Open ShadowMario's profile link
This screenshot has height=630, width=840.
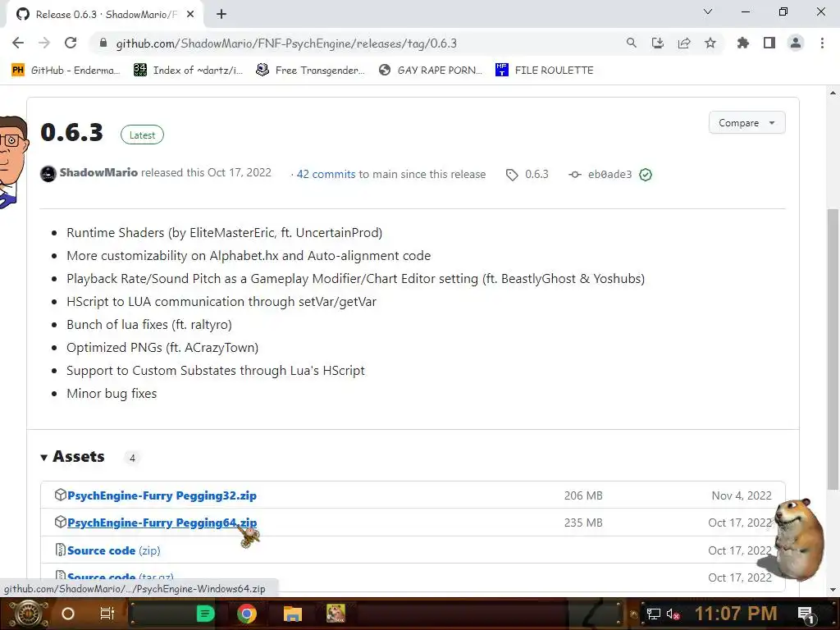(98, 172)
